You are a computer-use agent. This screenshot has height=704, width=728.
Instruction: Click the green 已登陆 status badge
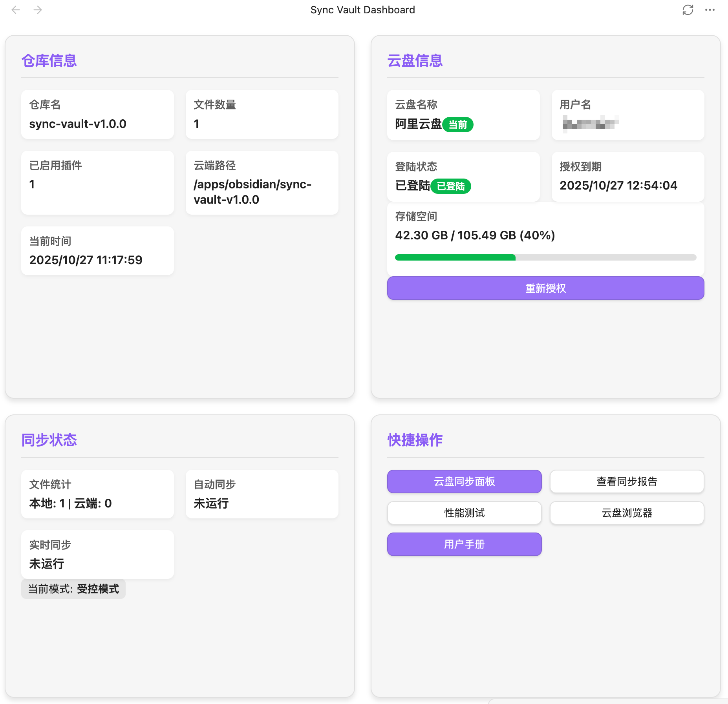point(451,186)
